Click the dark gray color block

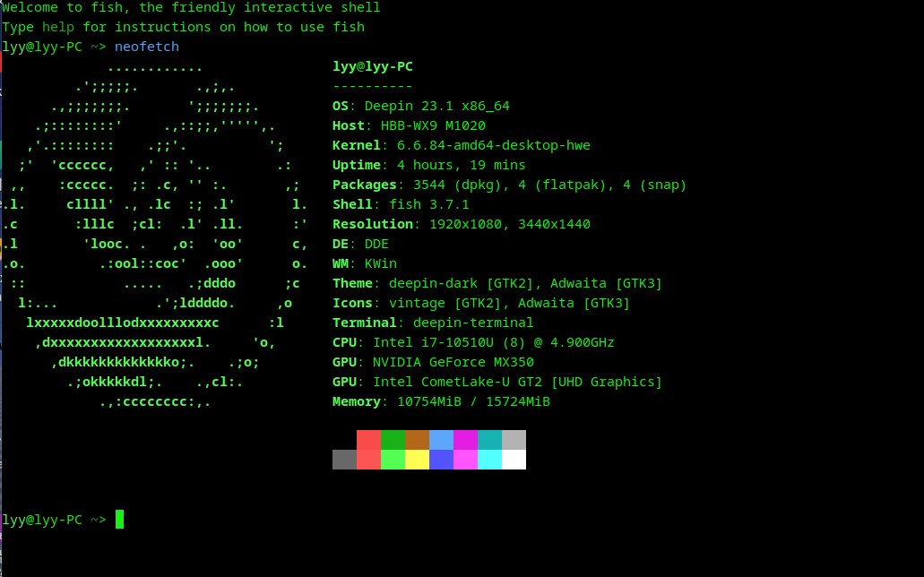(x=344, y=460)
